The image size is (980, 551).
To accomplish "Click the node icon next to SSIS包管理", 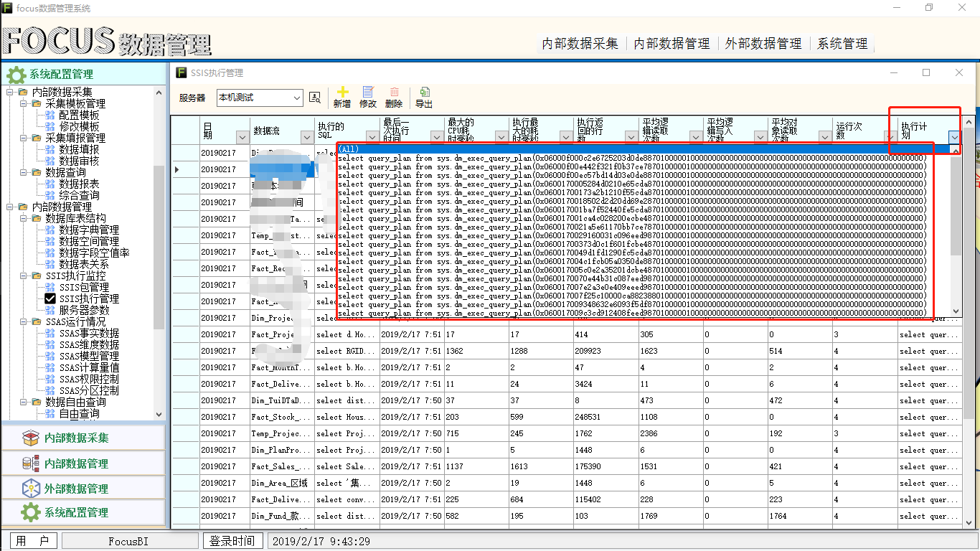I will click(x=50, y=287).
